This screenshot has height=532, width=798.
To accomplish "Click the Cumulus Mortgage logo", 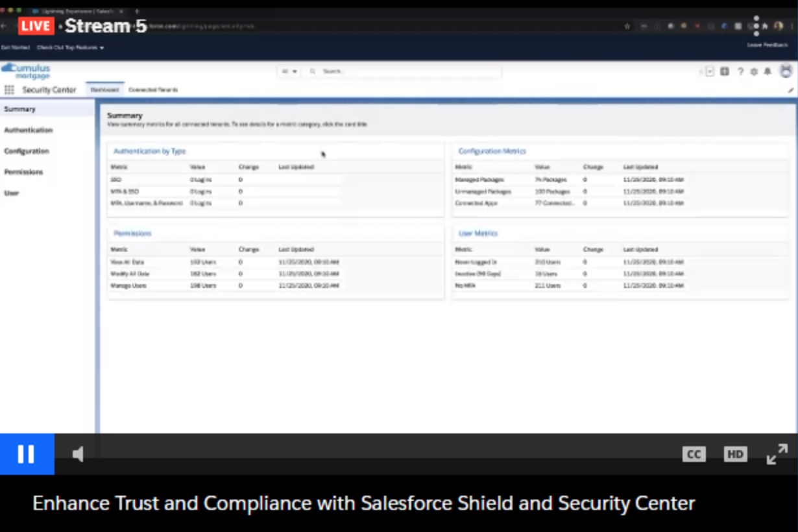I will click(x=26, y=71).
